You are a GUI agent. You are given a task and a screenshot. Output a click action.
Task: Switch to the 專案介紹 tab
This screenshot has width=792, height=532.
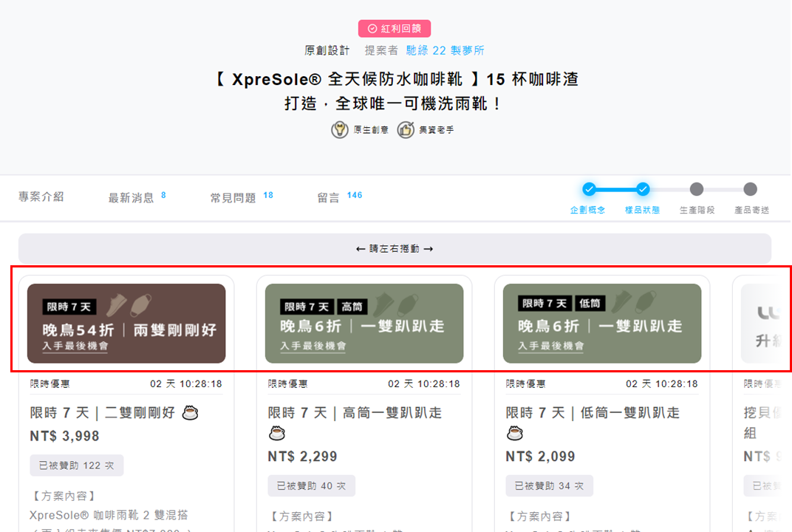(41, 197)
